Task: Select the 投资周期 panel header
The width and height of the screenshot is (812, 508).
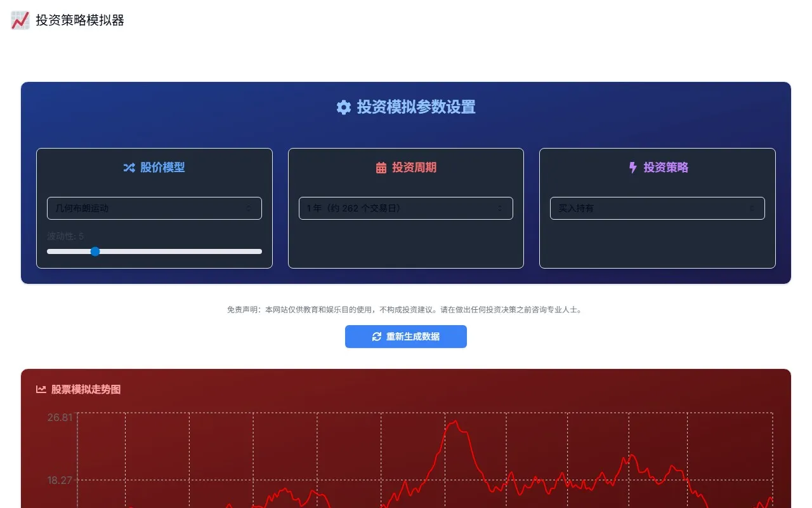Action: click(405, 168)
